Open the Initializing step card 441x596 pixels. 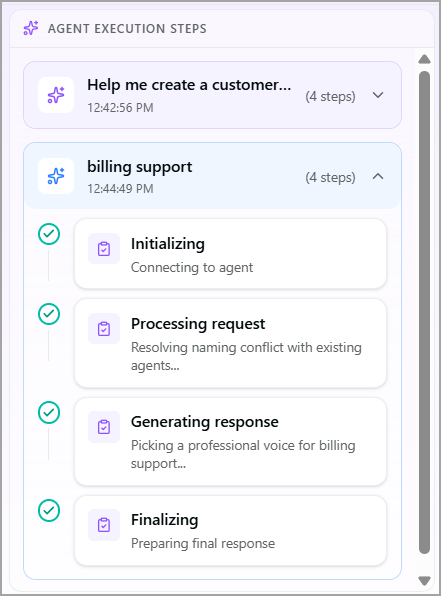[230, 254]
